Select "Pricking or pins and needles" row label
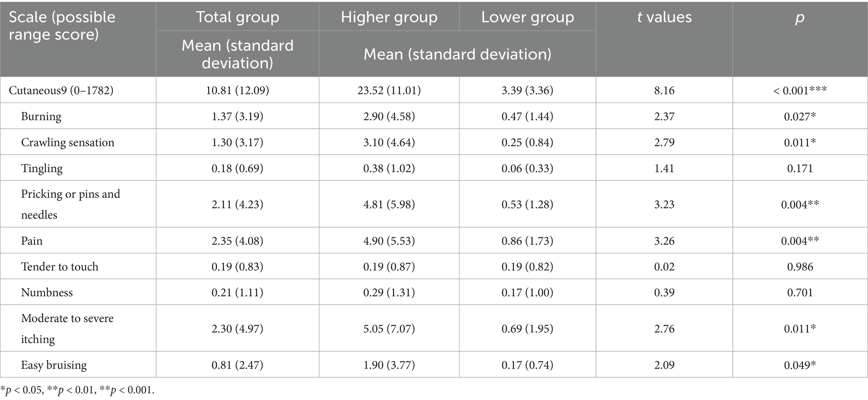 (x=71, y=204)
